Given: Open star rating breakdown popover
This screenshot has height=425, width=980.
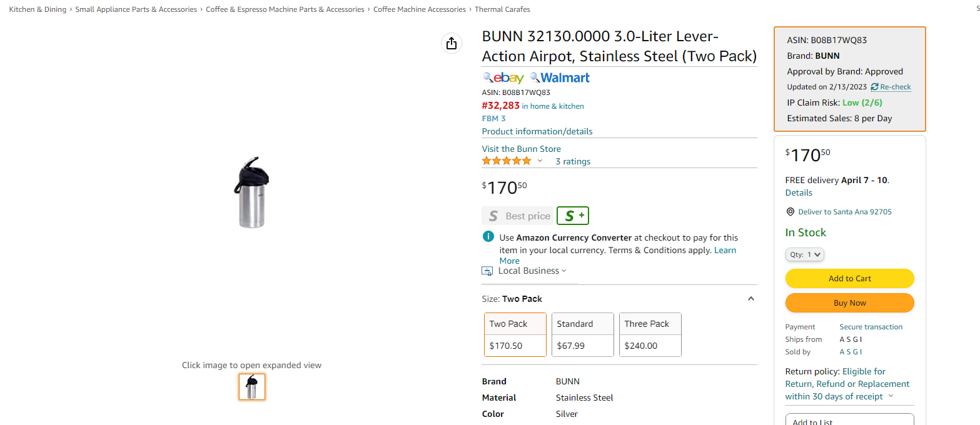Looking at the screenshot, I should 540,161.
